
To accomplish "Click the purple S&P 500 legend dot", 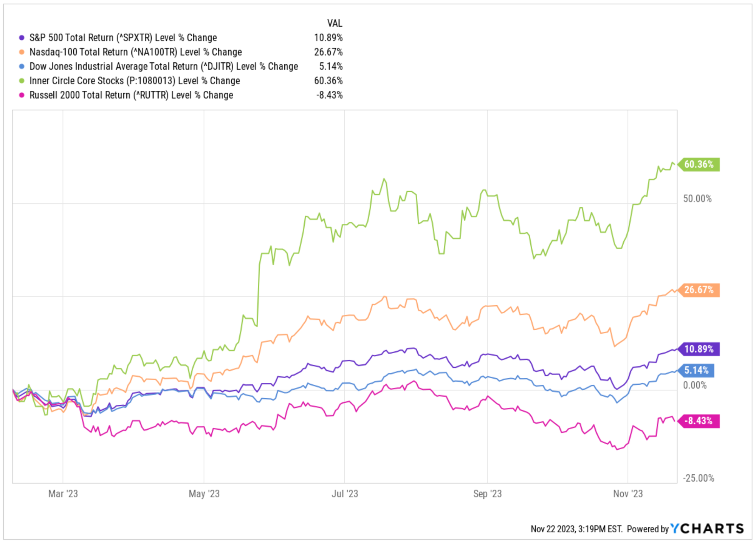I will [x=22, y=38].
